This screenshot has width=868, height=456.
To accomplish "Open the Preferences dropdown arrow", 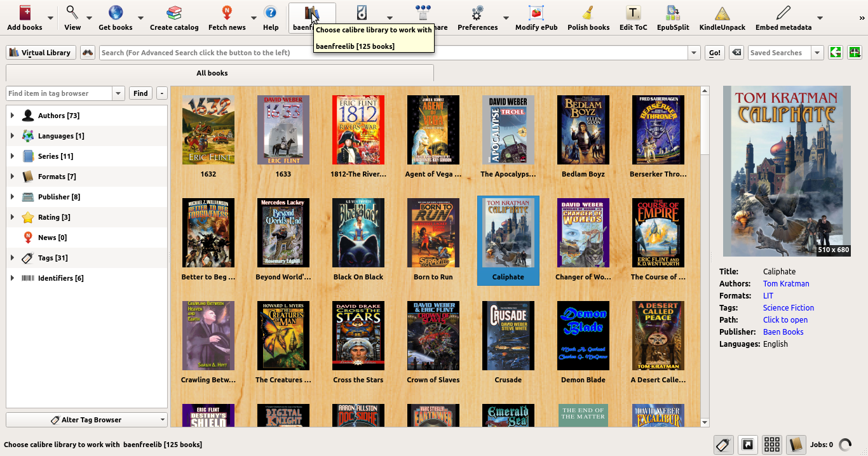I will pos(506,18).
